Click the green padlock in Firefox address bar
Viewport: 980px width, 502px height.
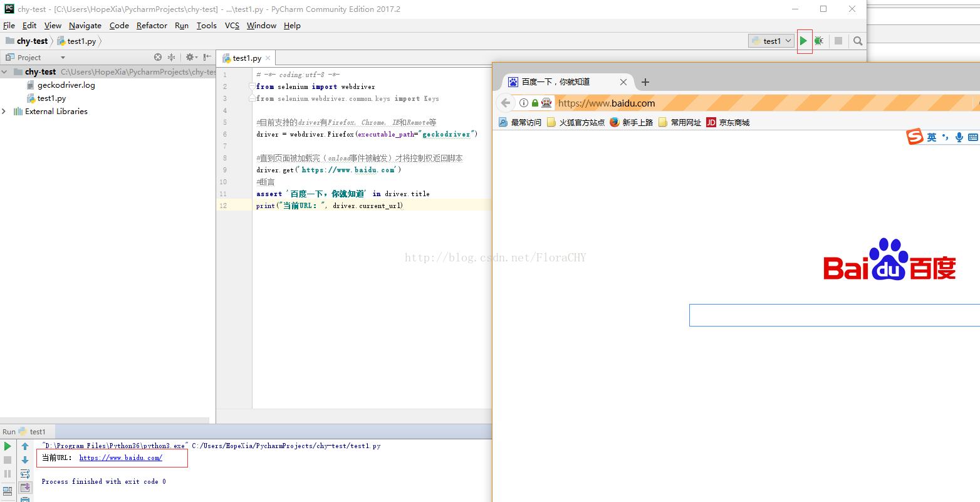pos(535,103)
